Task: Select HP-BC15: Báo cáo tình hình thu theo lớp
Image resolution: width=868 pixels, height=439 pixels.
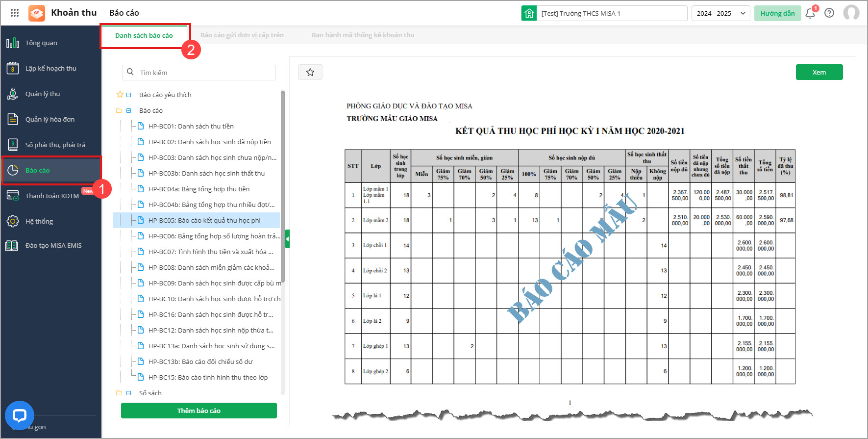Action: (197, 377)
